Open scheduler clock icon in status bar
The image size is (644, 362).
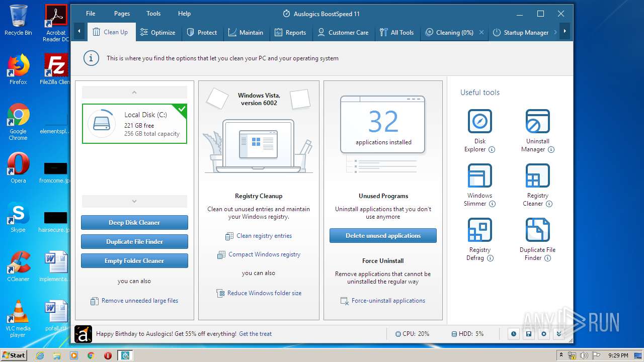513,334
